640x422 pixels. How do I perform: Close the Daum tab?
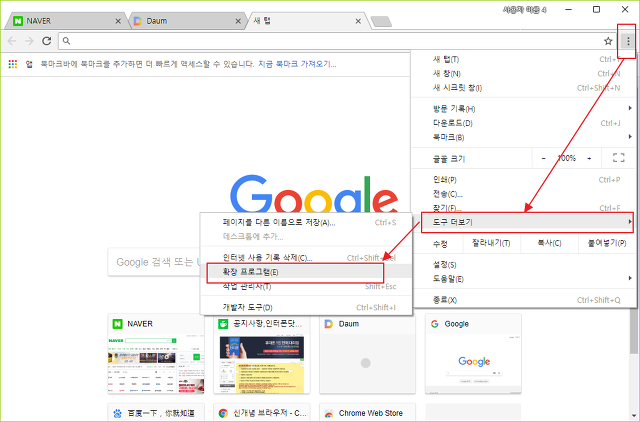point(238,21)
